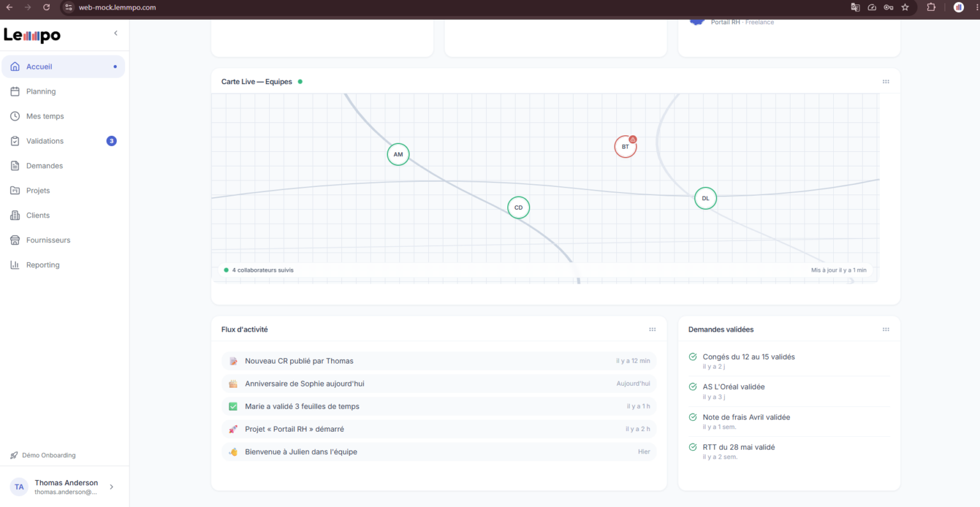Click the password key icon in address bar

[x=888, y=7]
